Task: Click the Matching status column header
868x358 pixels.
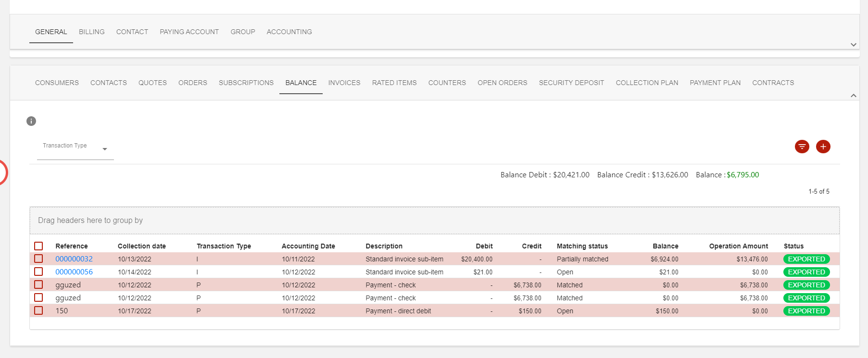Action: 582,246
